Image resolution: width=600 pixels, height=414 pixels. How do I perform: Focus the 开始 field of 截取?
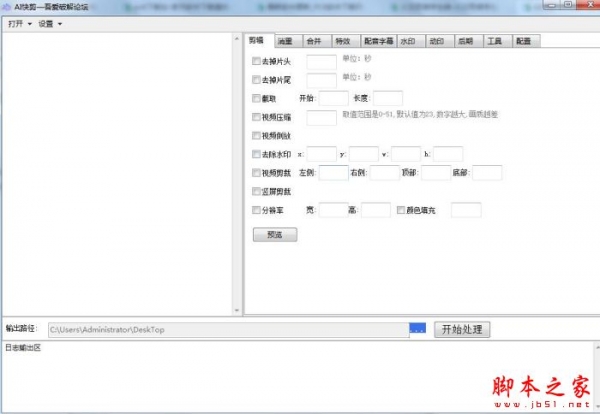[x=334, y=98]
